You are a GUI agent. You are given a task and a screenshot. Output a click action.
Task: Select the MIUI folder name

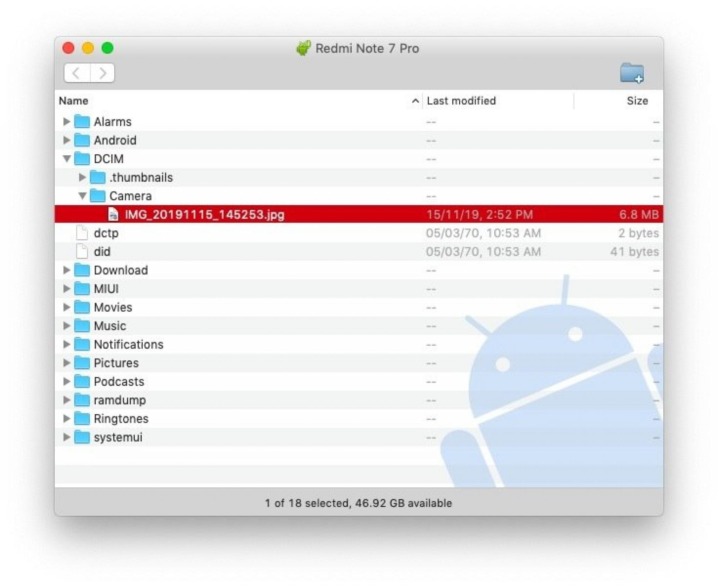pos(106,289)
